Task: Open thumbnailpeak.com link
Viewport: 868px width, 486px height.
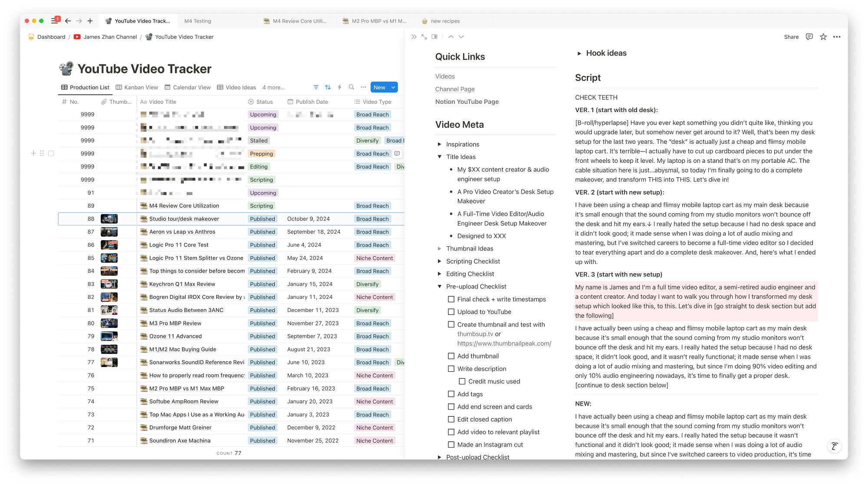Action: pos(504,344)
